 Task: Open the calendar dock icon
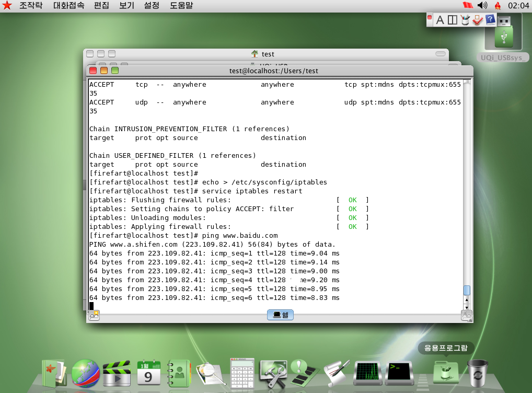tap(148, 373)
